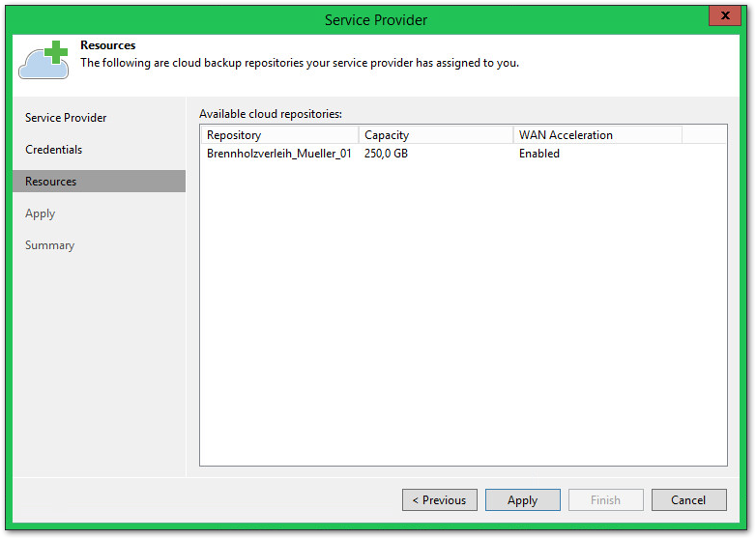Image resolution: width=756 pixels, height=539 pixels.
Task: Click empty area in cloud repositories list
Action: pyautogui.click(x=462, y=319)
